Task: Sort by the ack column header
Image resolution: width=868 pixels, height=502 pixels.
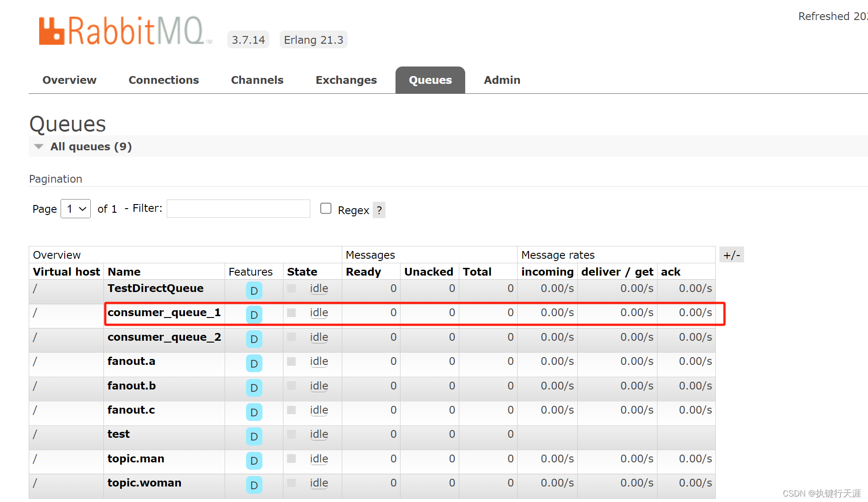Action: click(x=671, y=272)
